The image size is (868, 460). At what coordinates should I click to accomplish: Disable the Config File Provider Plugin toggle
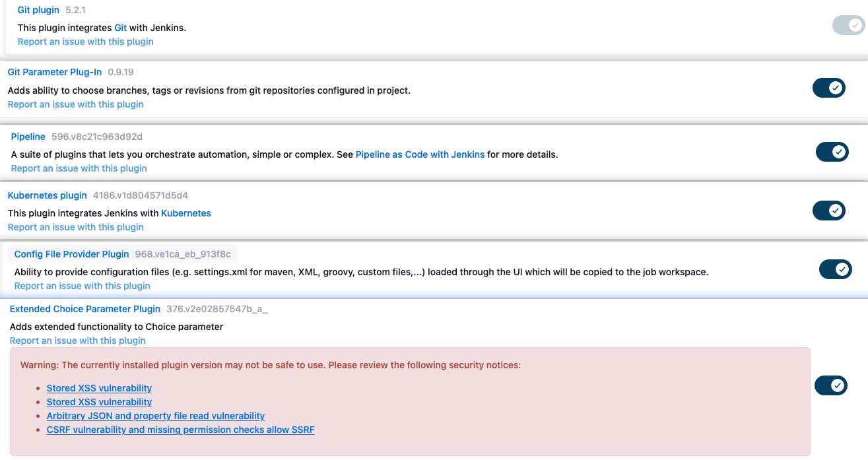coord(835,269)
